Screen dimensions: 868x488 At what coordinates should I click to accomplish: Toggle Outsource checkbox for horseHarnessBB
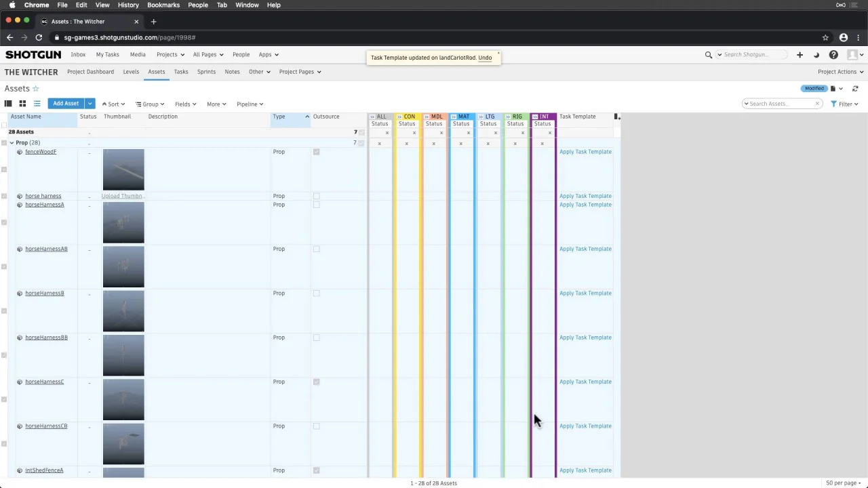[316, 338]
